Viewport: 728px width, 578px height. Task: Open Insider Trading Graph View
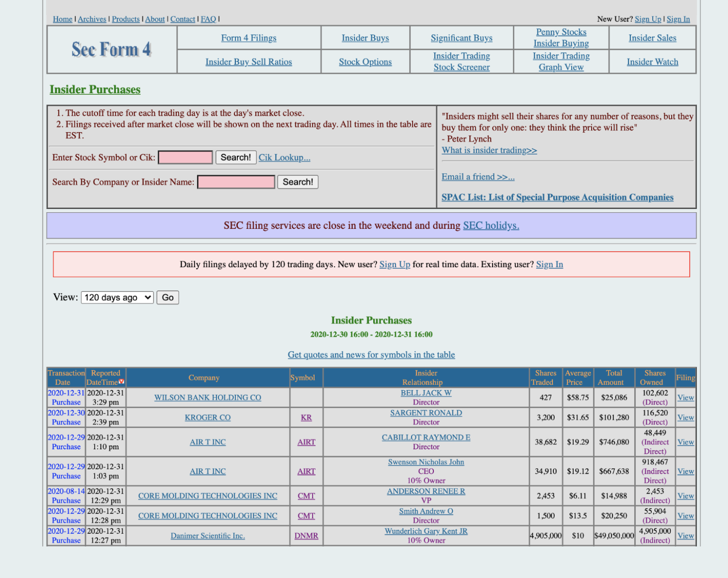[561, 62]
